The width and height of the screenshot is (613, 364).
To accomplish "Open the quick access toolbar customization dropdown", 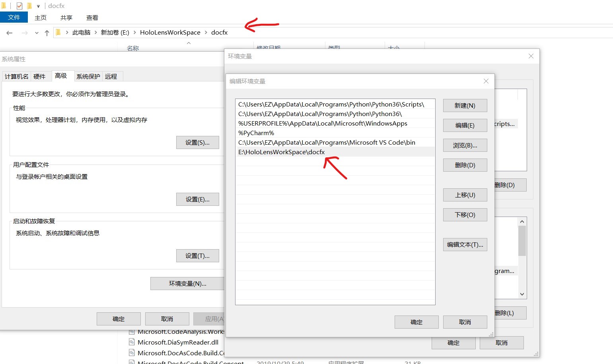I will click(x=37, y=6).
